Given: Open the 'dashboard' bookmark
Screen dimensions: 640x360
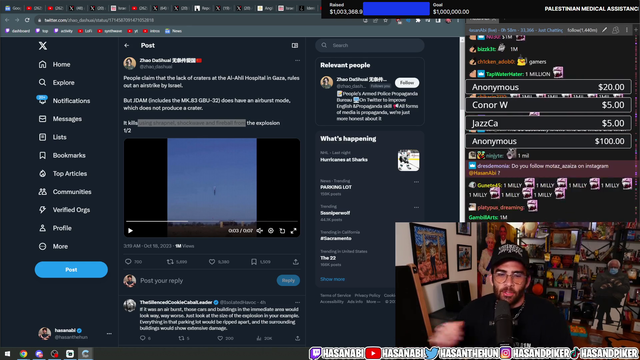Looking at the screenshot, I should (x=18, y=31).
